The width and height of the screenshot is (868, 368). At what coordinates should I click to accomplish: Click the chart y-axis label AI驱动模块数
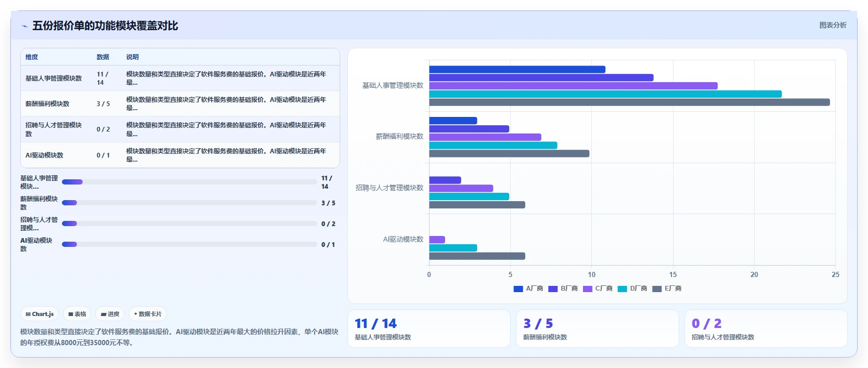pyautogui.click(x=403, y=240)
